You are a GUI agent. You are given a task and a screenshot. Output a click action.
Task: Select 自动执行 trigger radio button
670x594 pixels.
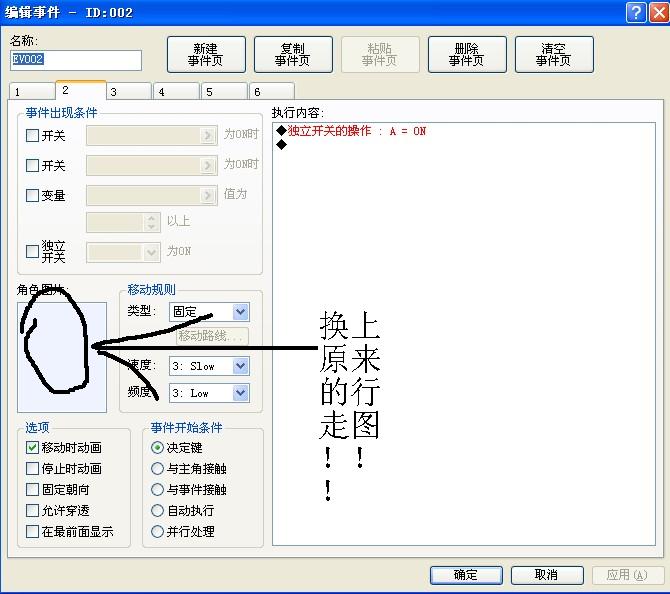pyautogui.click(x=157, y=510)
